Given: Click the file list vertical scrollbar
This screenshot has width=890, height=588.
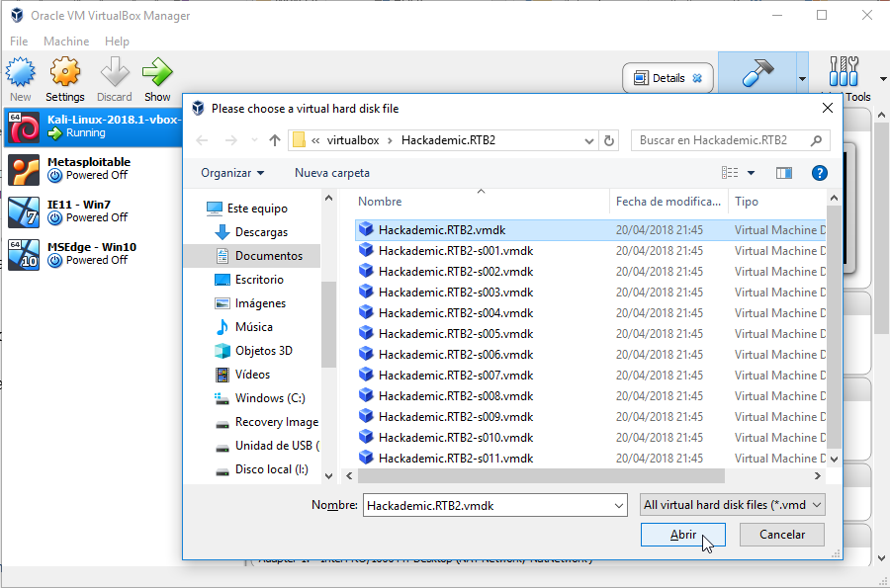Looking at the screenshot, I should pyautogui.click(x=834, y=326).
